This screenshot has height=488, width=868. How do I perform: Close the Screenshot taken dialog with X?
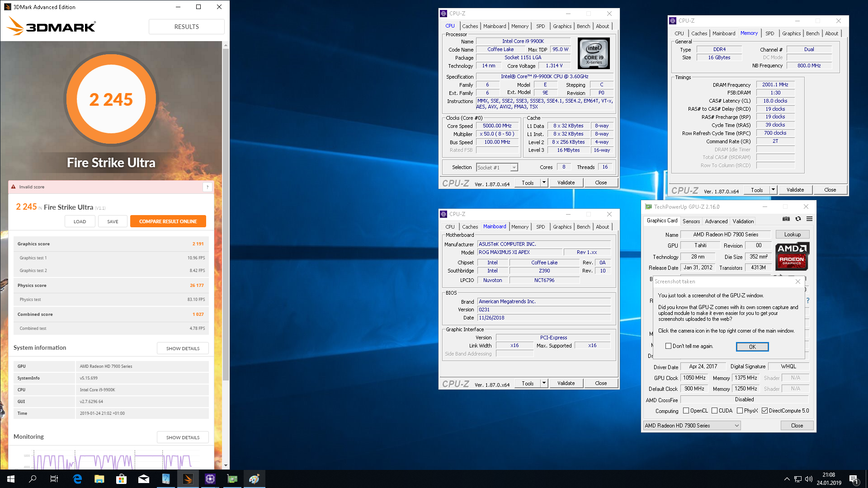[x=798, y=282]
